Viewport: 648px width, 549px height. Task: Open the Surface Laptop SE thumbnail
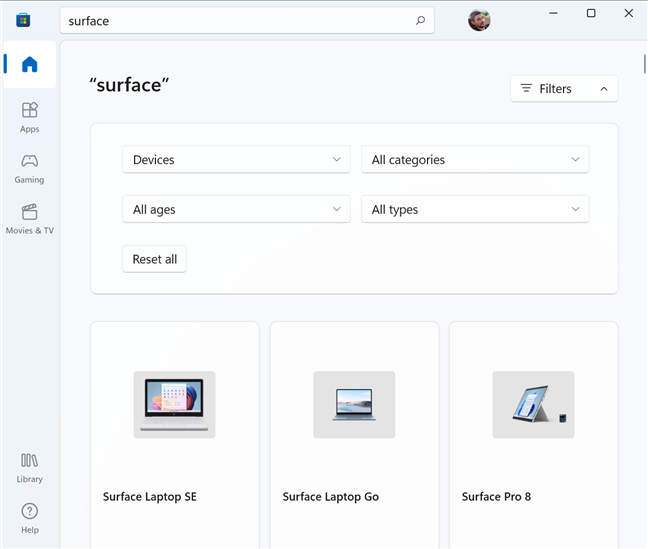tap(174, 404)
